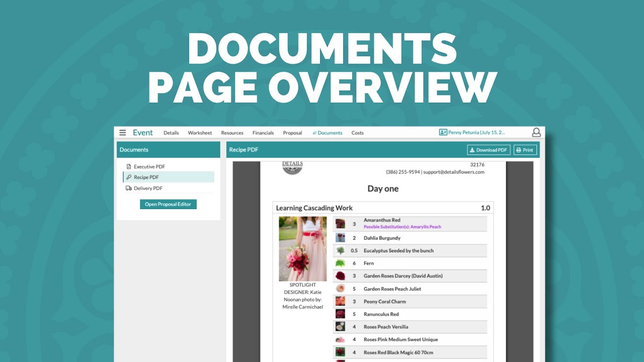Click the 0.5 quantity for Eucalyptus
Screen dimensions: 644x362
pos(354,250)
